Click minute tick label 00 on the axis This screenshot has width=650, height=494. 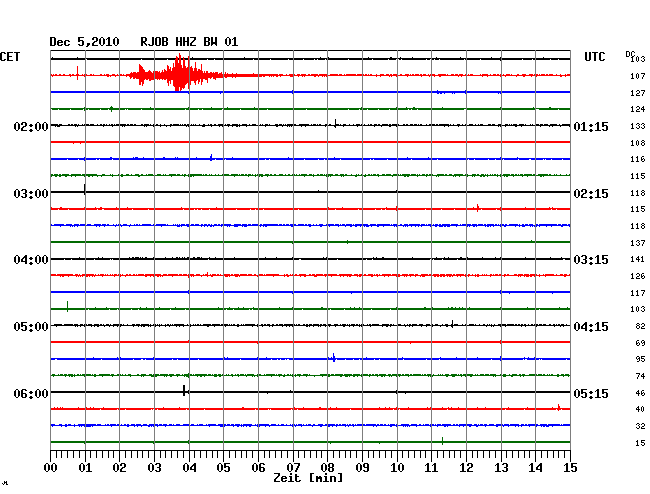coord(51,468)
